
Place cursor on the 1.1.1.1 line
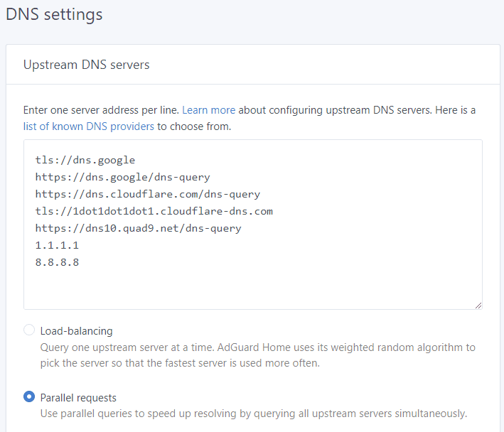click(x=57, y=245)
